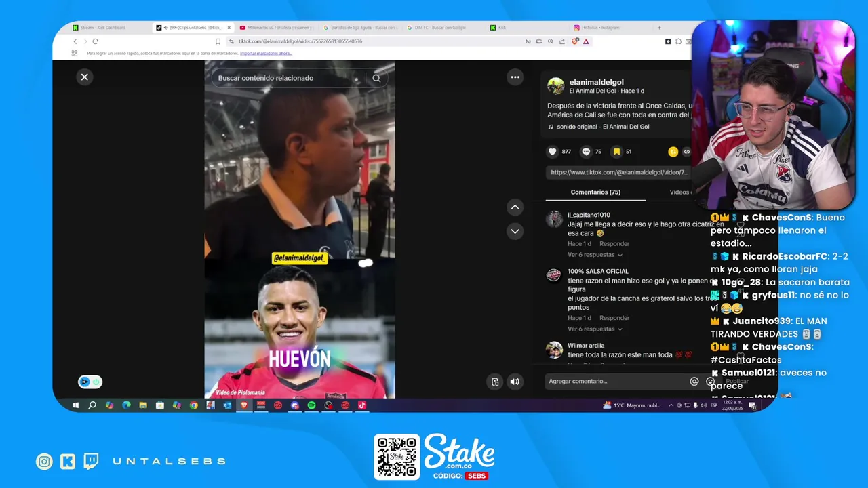
Task: Expand 'Ver 6 respuestas' under 100% SALSA OFICIAL
Action: 595,329
